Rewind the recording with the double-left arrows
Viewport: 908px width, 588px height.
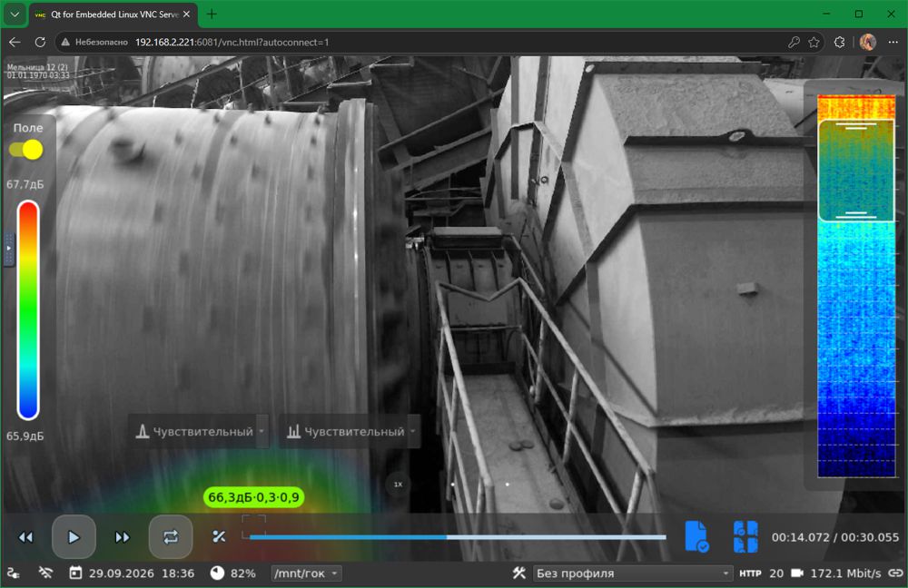[25, 538]
